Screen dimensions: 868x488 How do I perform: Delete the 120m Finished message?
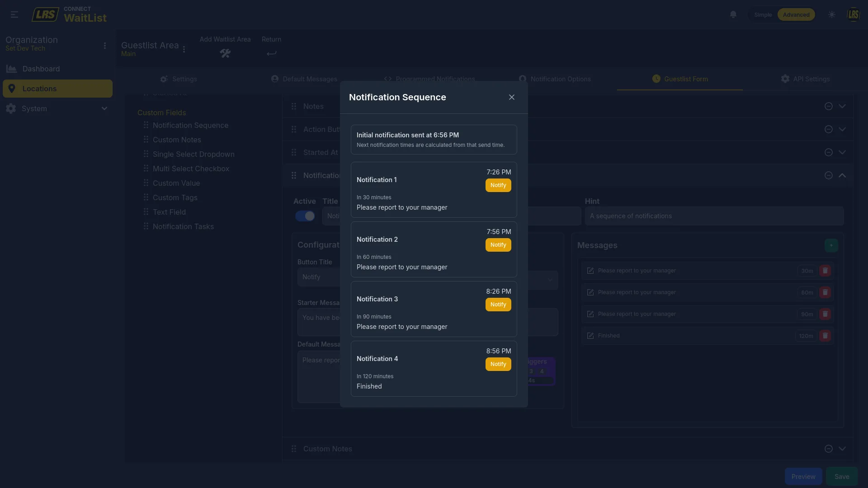coord(825,336)
